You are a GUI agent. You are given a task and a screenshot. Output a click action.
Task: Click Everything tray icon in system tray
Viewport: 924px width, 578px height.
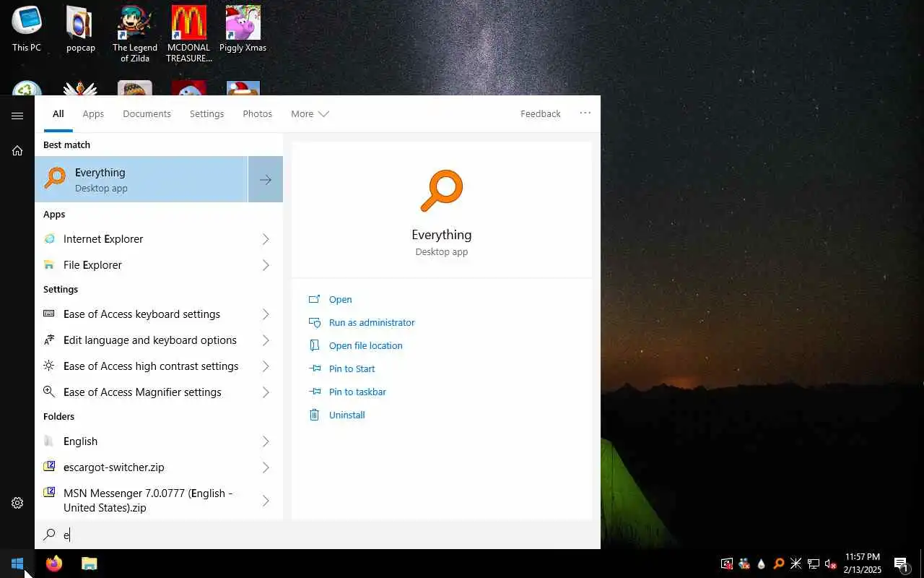coord(779,564)
